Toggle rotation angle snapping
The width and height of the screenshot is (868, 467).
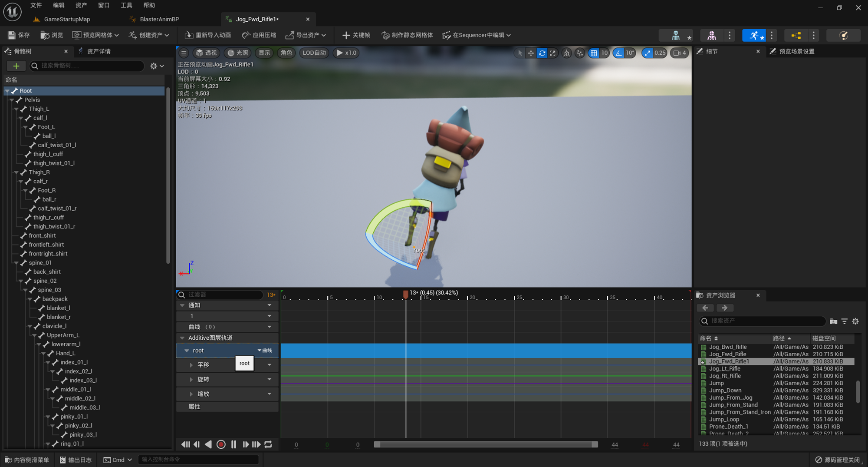tap(618, 53)
